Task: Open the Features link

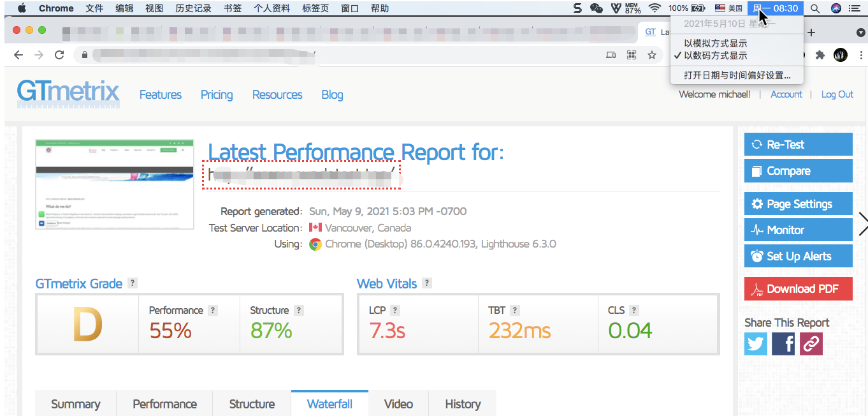Action: pos(161,94)
